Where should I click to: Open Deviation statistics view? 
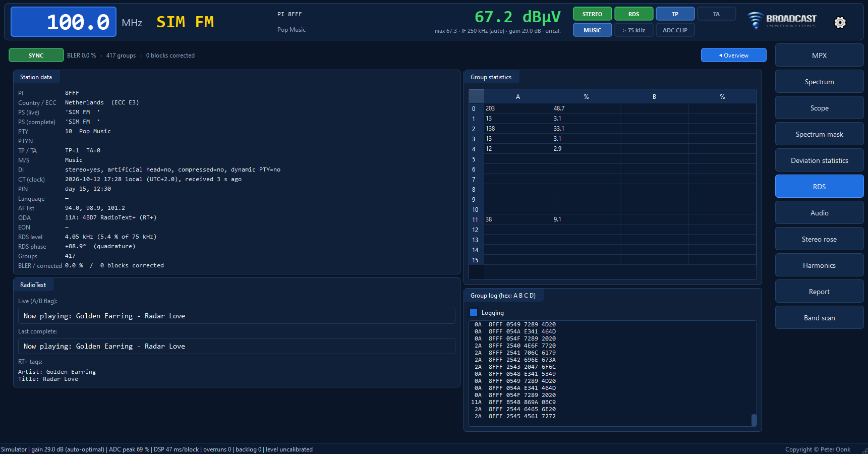(819, 160)
